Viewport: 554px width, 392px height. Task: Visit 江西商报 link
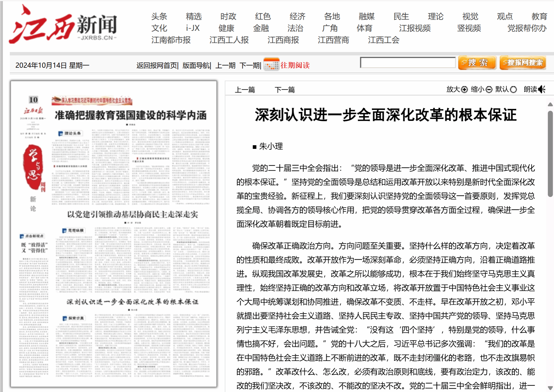pos(283,40)
